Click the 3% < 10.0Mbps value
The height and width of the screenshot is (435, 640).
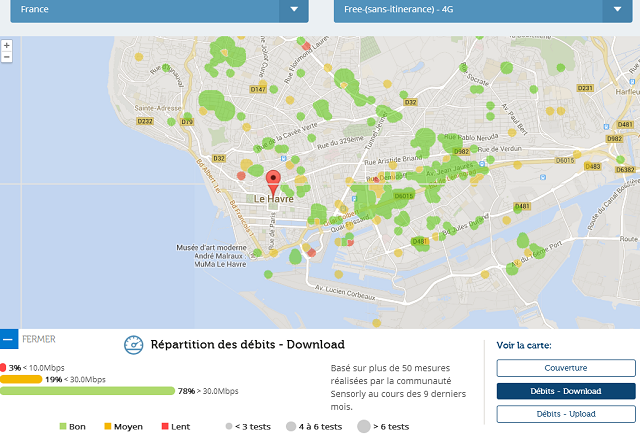37,368
